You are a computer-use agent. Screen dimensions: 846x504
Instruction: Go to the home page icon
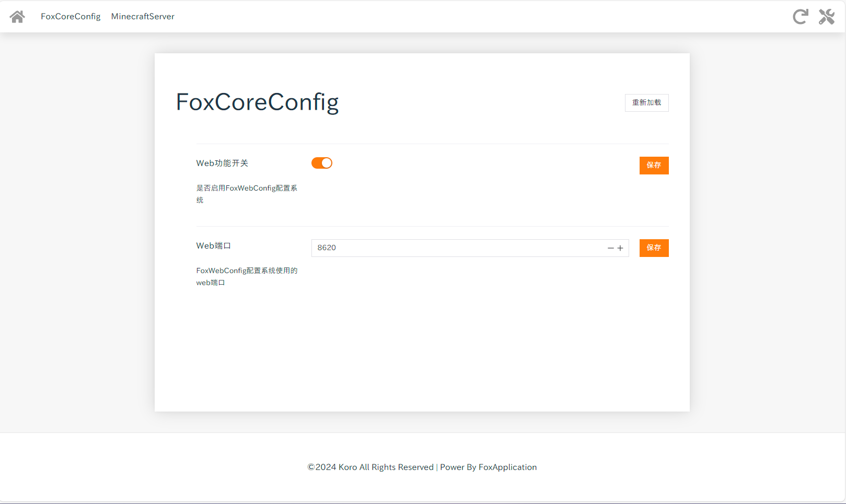[17, 17]
